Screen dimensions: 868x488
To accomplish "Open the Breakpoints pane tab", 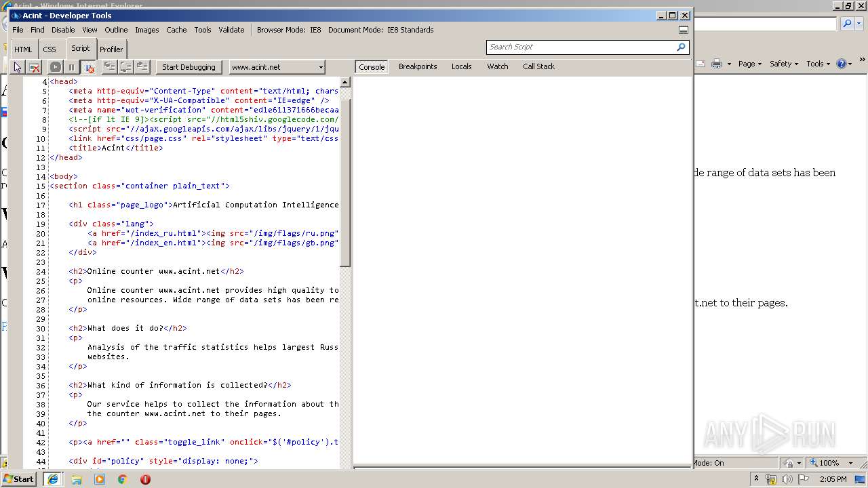I will coord(418,66).
